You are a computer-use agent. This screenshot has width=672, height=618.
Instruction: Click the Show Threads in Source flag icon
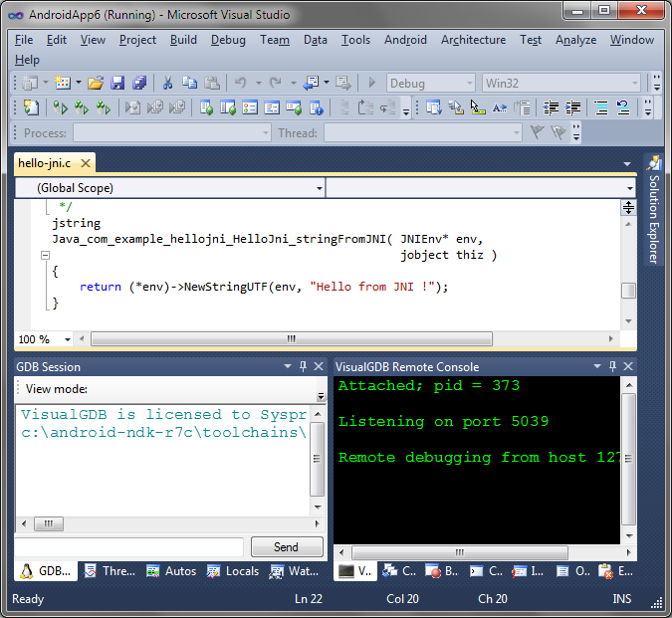pos(537,132)
